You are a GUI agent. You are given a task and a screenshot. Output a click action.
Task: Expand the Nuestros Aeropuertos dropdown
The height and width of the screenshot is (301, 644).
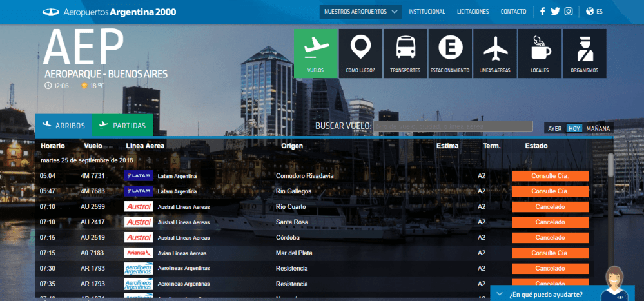click(360, 12)
